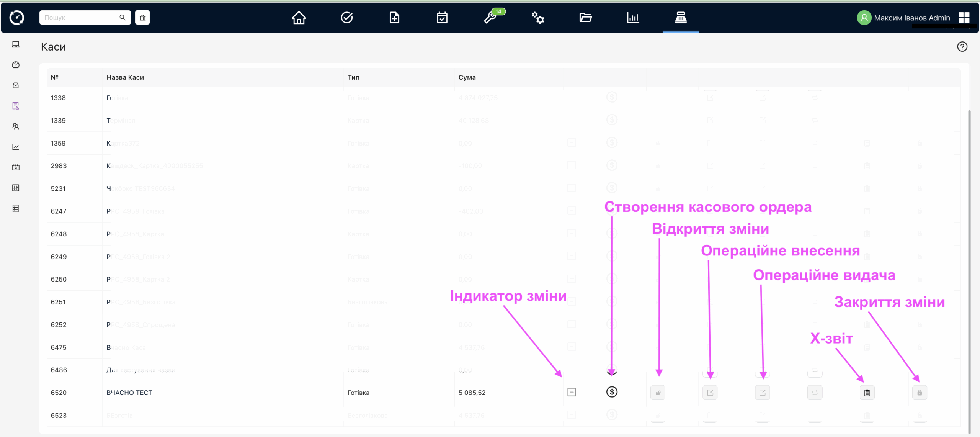Open the bar chart reports icon
The width and height of the screenshot is (980, 437).
tap(633, 18)
